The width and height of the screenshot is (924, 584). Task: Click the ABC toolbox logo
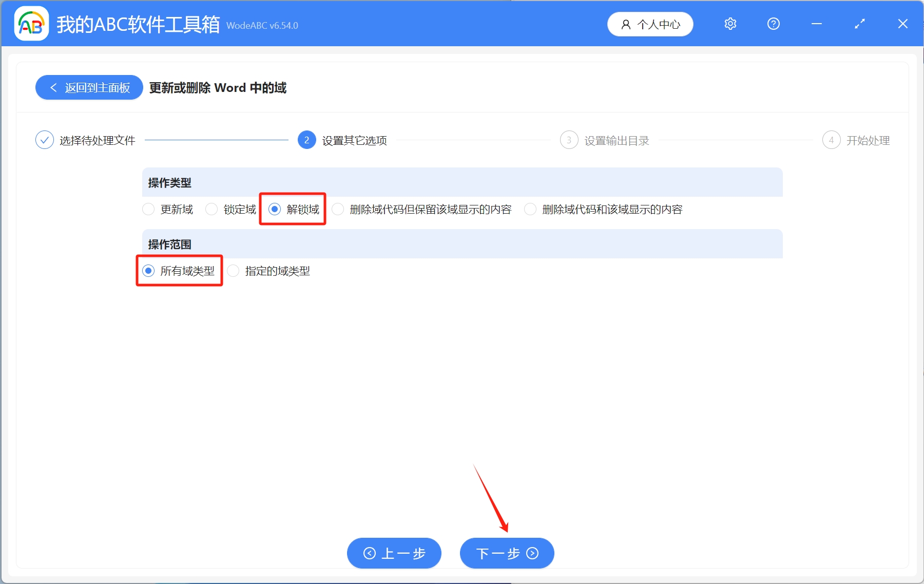(30, 23)
